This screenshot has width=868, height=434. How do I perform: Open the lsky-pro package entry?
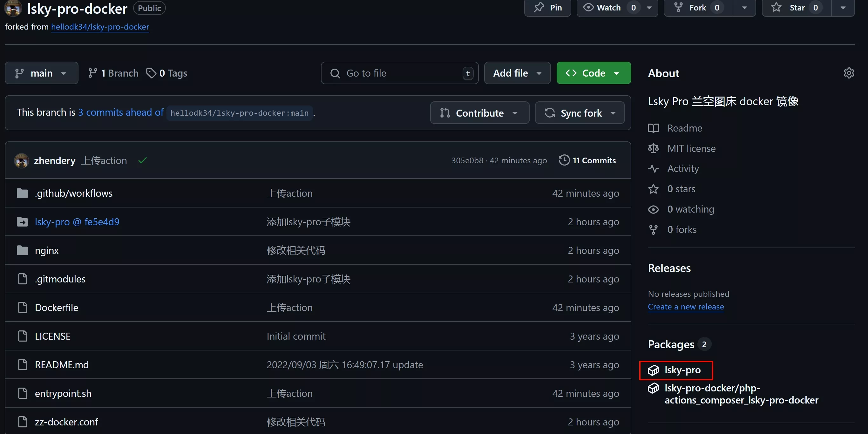coord(682,370)
